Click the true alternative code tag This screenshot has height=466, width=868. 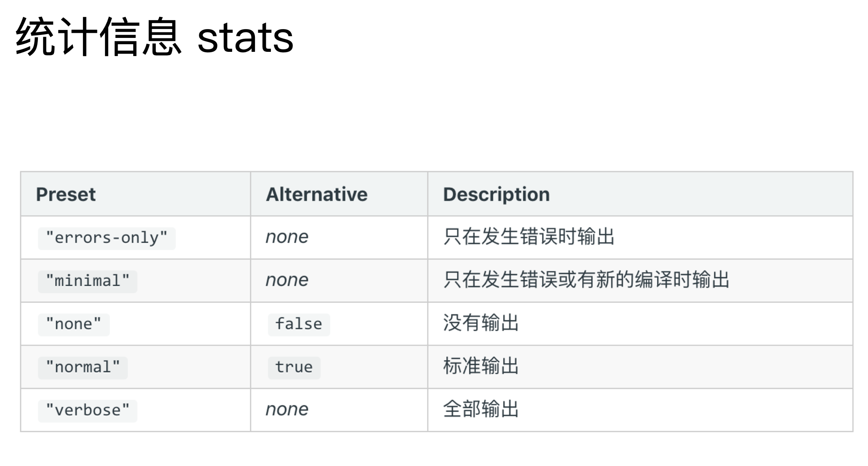click(x=294, y=367)
